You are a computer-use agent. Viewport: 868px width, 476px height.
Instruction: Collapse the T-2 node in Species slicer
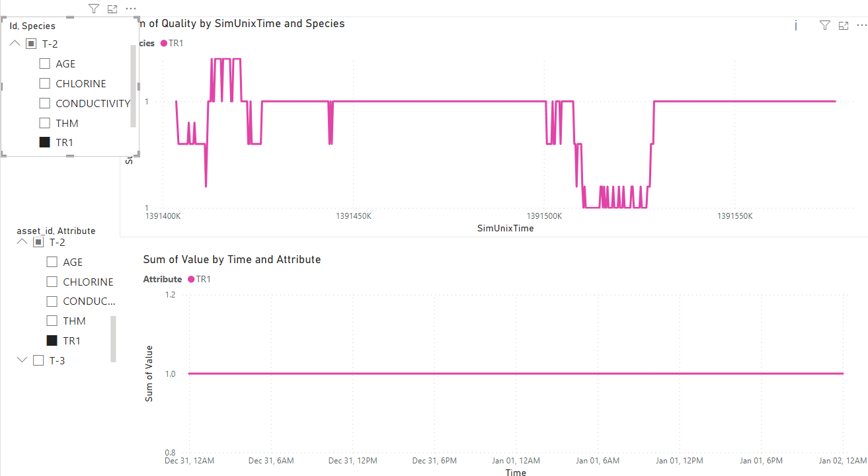pos(15,44)
